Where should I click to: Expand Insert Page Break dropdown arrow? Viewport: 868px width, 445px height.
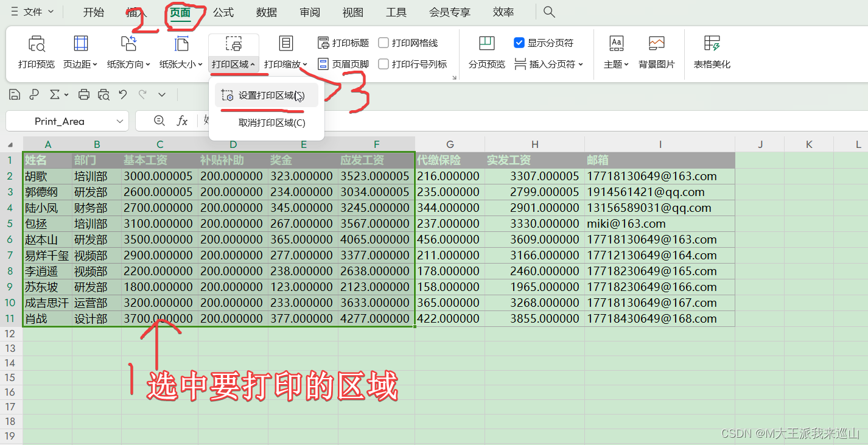[x=581, y=65]
